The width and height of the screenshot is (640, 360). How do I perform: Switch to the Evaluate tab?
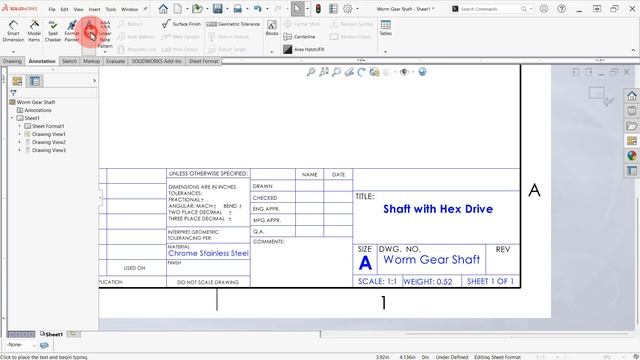[116, 61]
